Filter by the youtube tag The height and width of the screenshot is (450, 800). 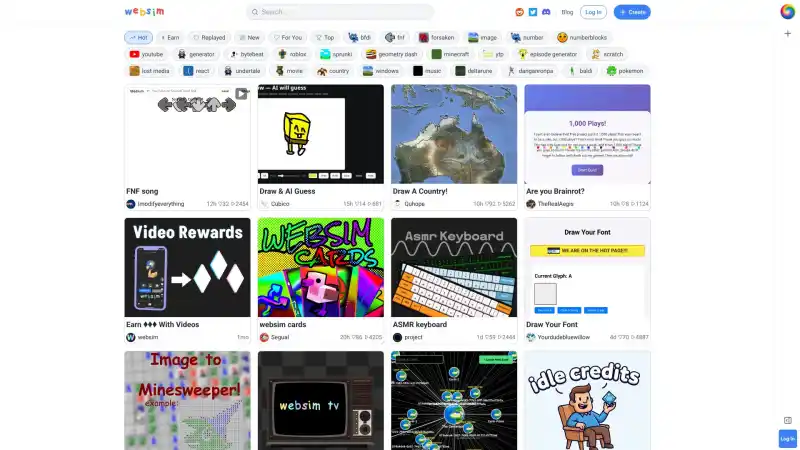point(146,54)
